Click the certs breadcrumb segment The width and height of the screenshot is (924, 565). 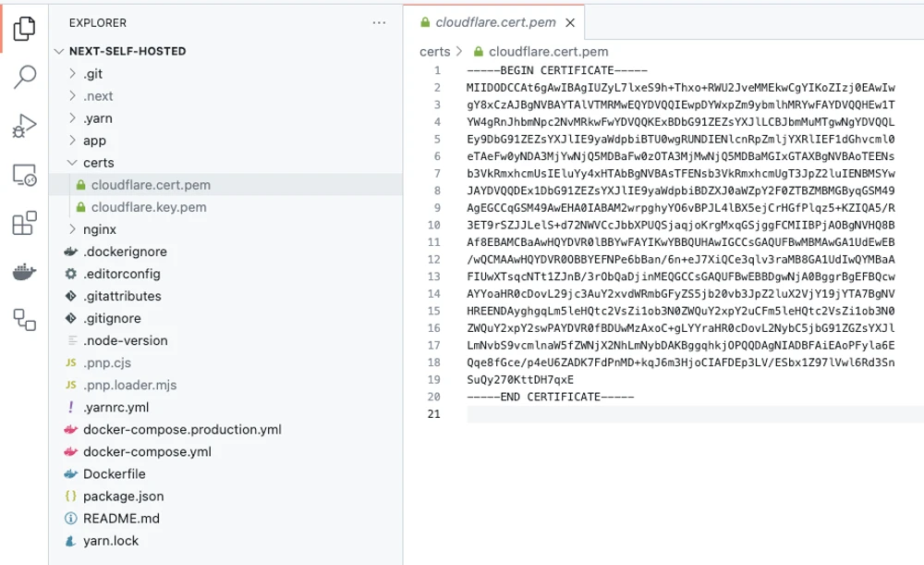434,52
